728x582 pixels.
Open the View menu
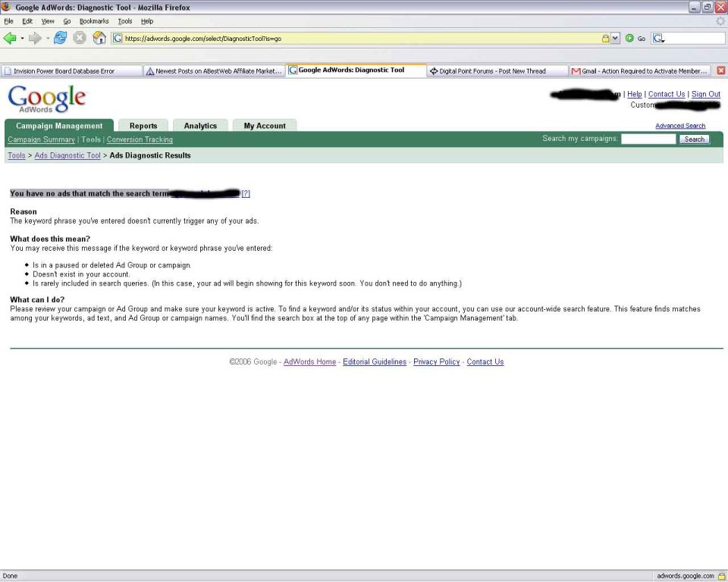tap(48, 21)
